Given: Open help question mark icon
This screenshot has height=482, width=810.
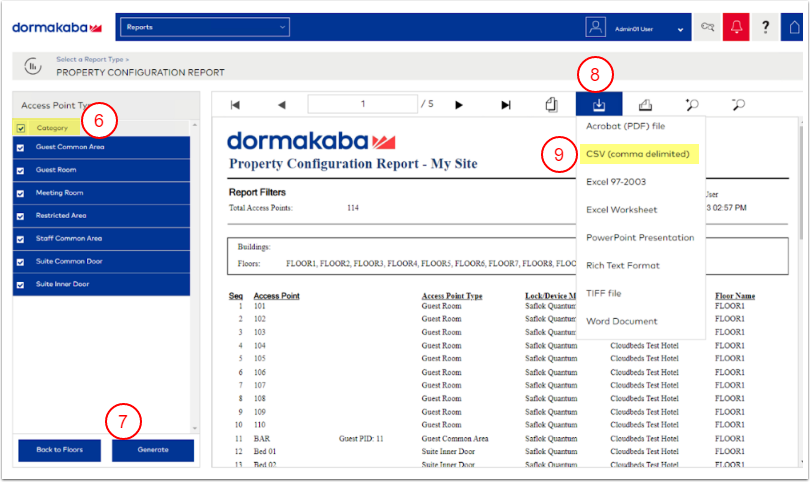Looking at the screenshot, I should click(x=765, y=28).
